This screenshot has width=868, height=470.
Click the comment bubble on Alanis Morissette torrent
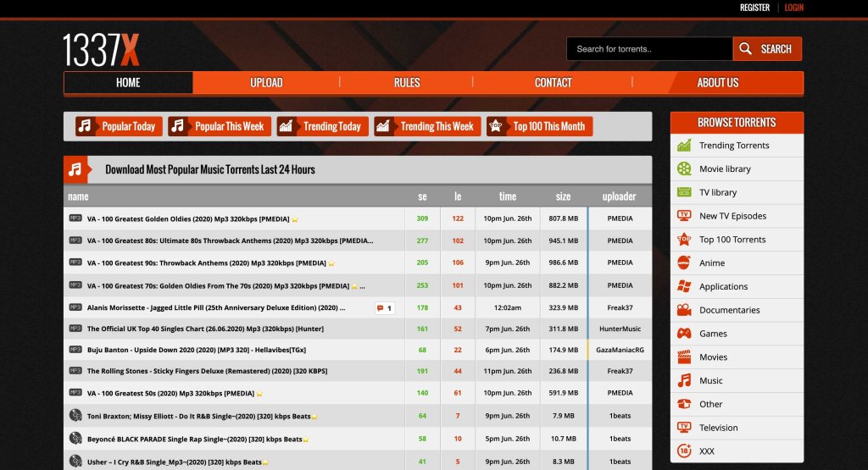pos(384,308)
